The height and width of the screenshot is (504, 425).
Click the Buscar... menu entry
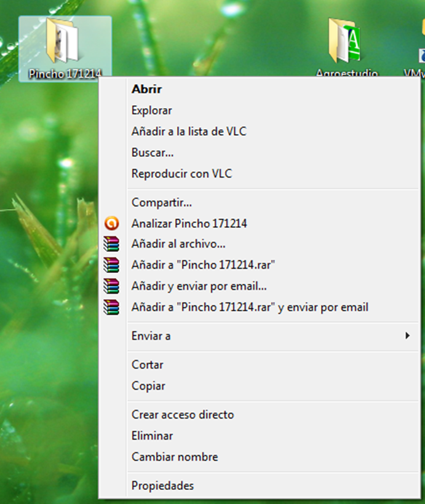click(152, 152)
